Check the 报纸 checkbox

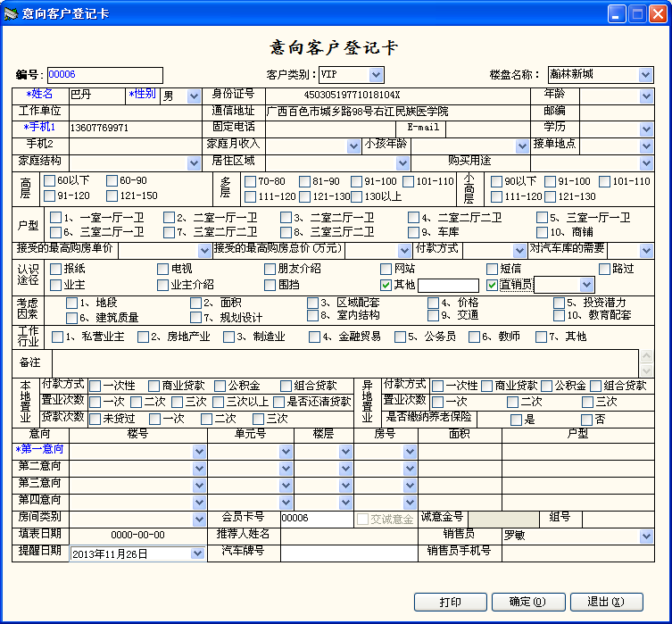(55, 269)
